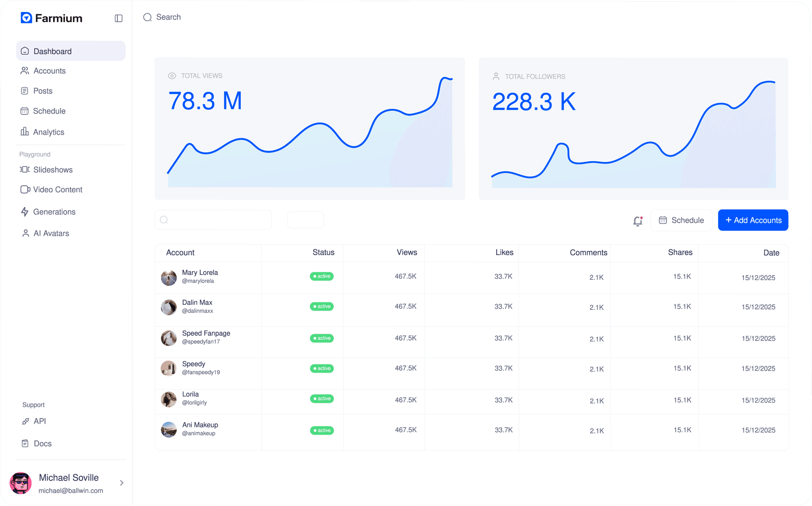Click Dalin Max's avatar thumbnail
This screenshot has height=506, width=812.
click(x=169, y=307)
